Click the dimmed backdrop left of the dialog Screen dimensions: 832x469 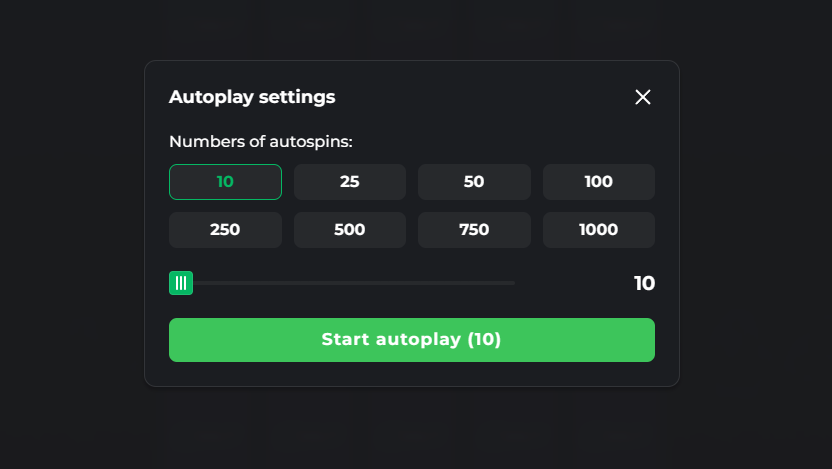point(70,230)
